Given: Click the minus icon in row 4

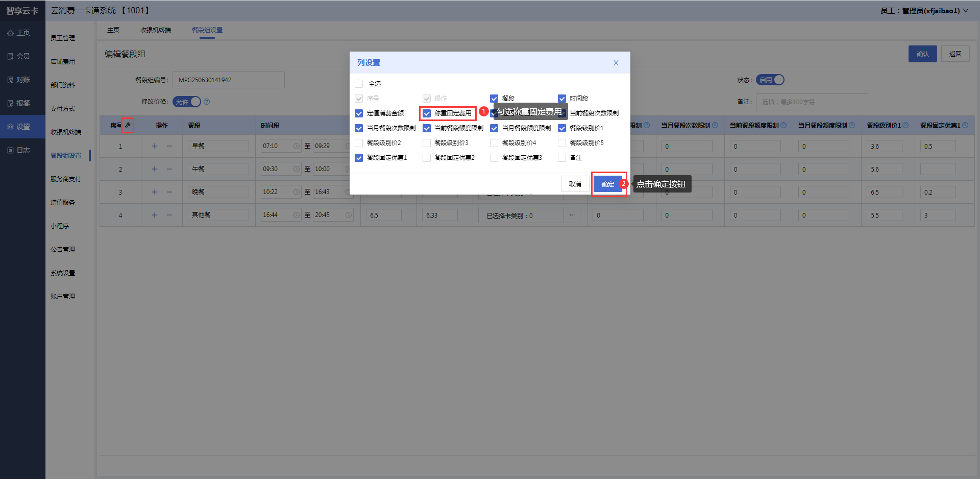Looking at the screenshot, I should point(169,215).
